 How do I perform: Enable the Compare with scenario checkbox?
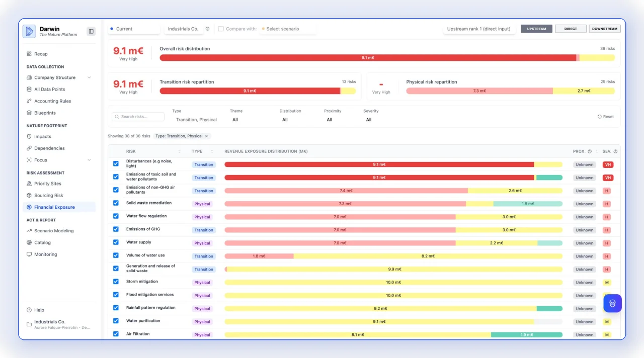click(x=221, y=29)
